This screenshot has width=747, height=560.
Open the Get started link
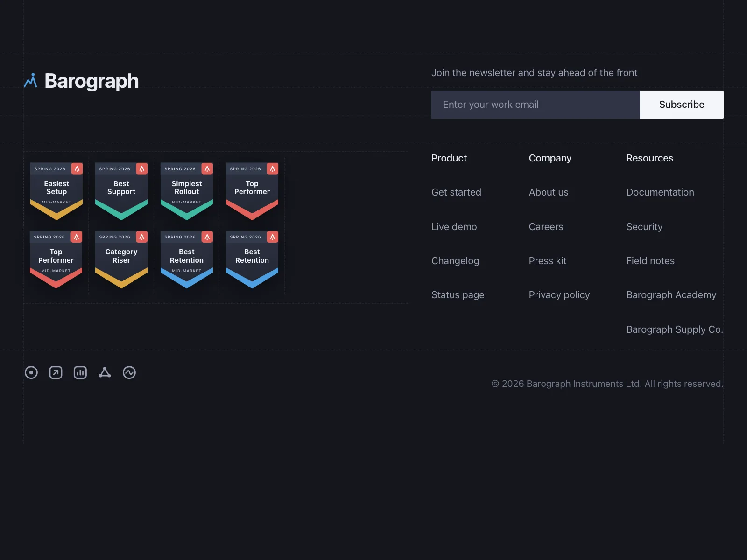[x=456, y=192]
